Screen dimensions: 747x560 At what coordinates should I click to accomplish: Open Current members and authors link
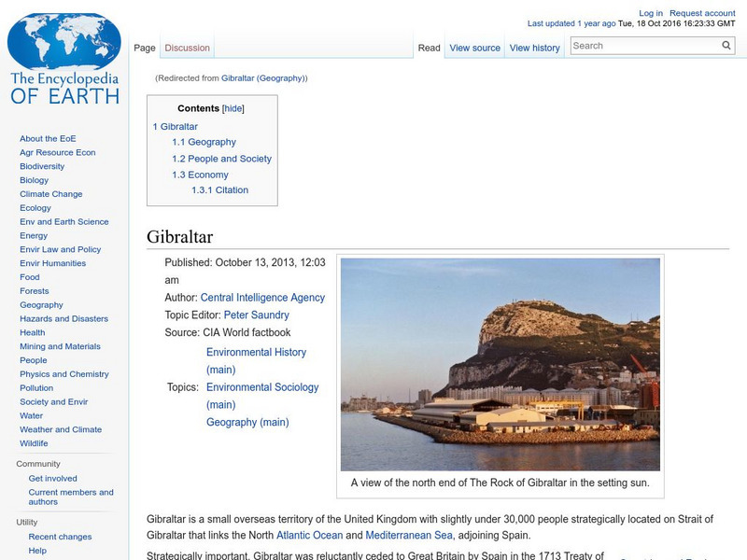point(71,497)
